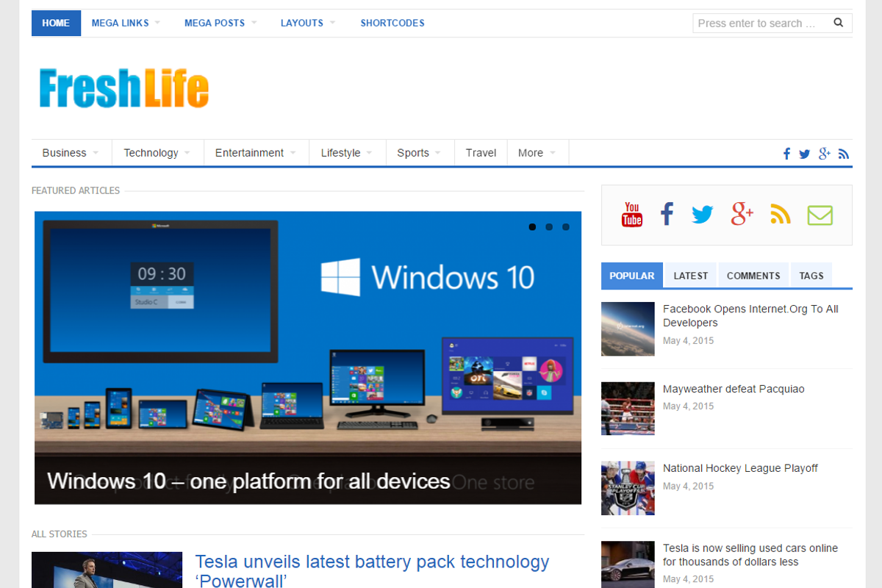The image size is (882, 588).
Task: Click the Featured Articles section heading
Action: (x=76, y=190)
